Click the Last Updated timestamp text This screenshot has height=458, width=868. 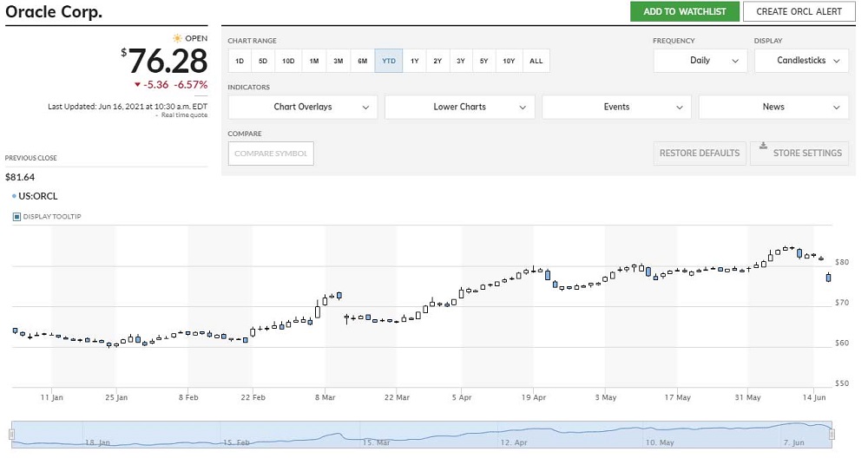128,106
